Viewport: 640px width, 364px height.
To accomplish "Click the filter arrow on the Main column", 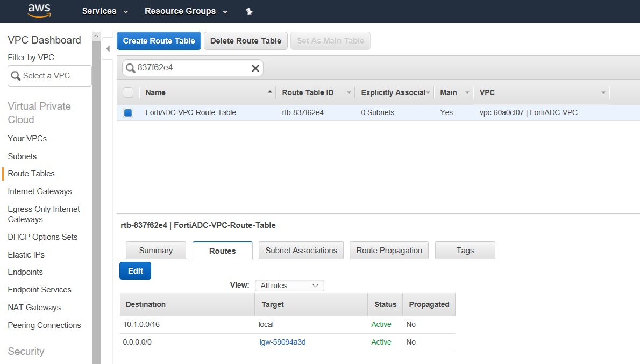I will pos(466,92).
